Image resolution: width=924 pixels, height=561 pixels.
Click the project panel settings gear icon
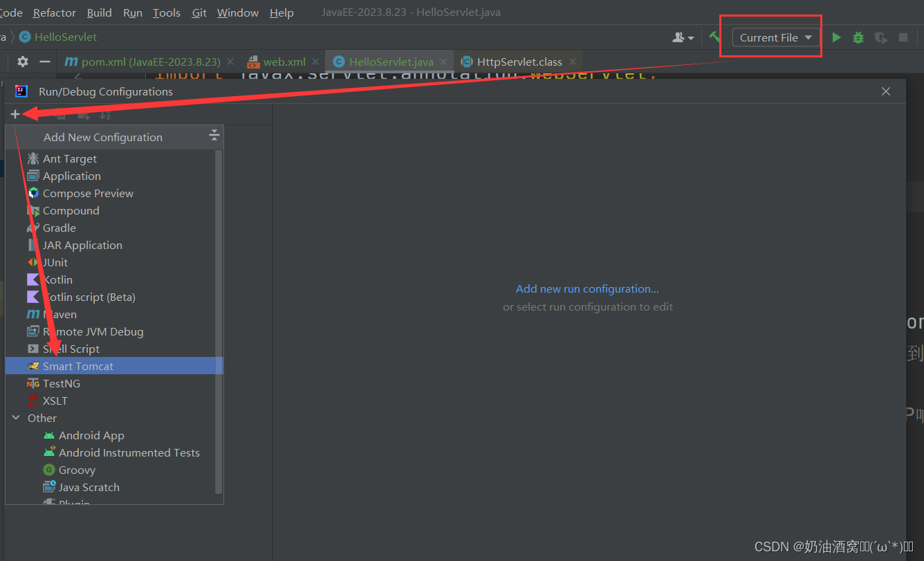[22, 62]
